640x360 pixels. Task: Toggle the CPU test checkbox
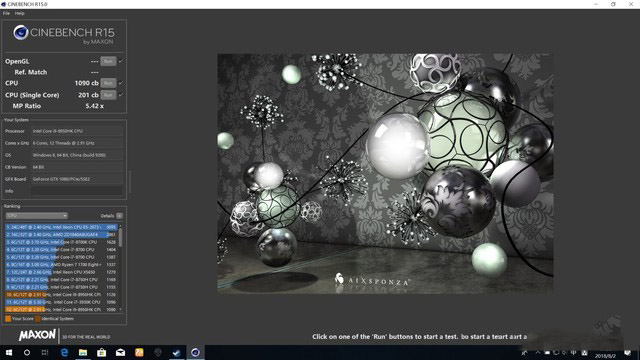tap(121, 83)
